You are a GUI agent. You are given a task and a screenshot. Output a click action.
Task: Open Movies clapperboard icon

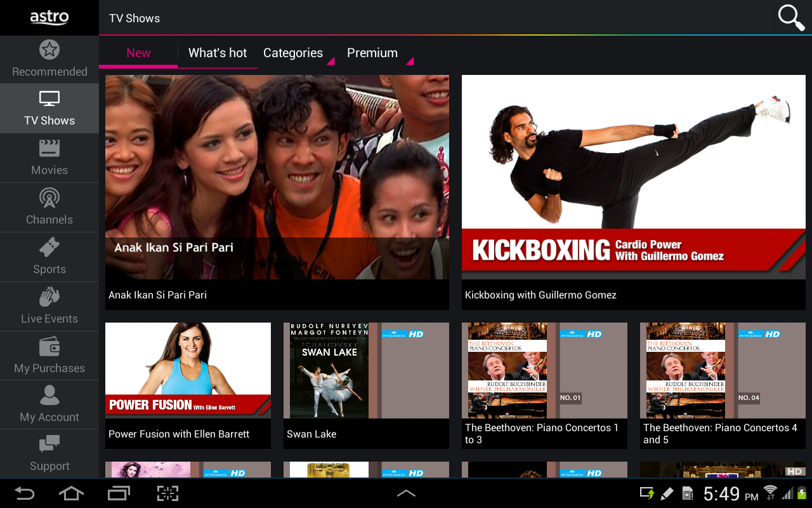[49, 148]
